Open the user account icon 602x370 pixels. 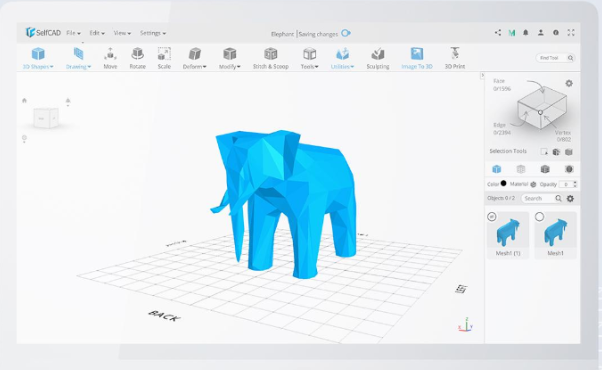[541, 33]
